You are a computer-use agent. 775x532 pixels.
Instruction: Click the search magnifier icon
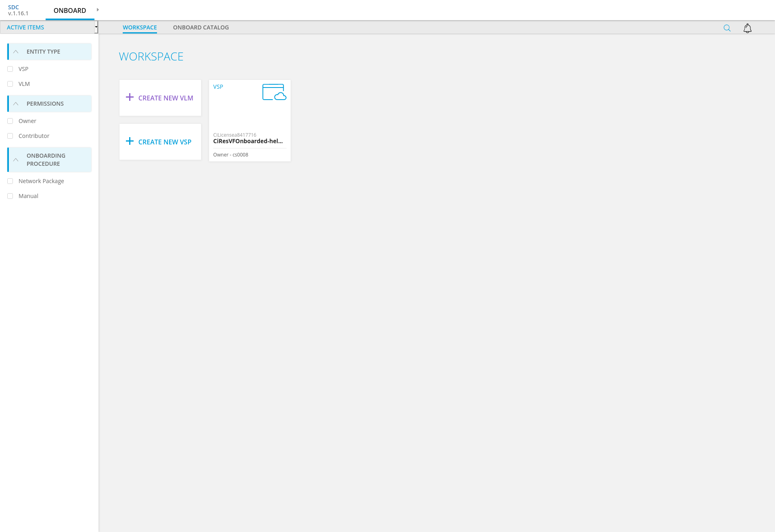pos(727,28)
